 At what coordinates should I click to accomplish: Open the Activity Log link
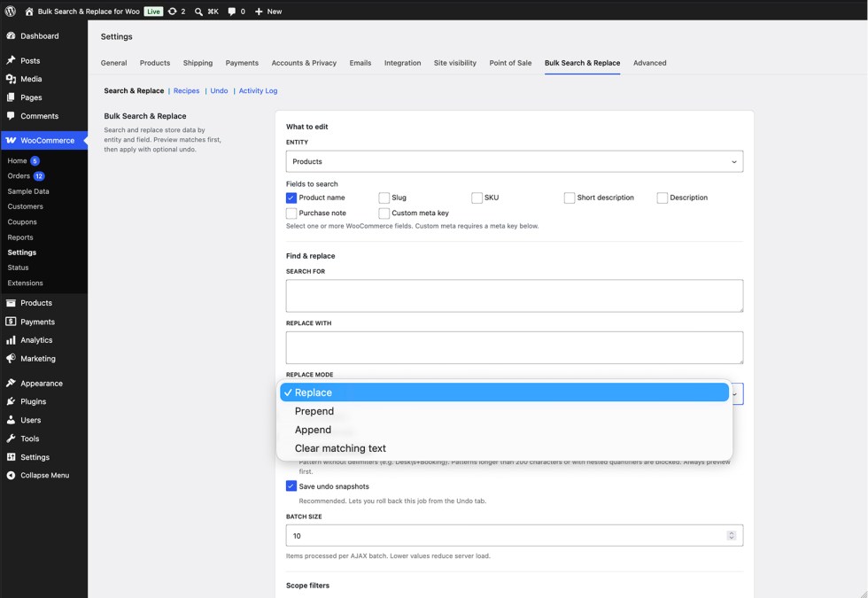[258, 90]
